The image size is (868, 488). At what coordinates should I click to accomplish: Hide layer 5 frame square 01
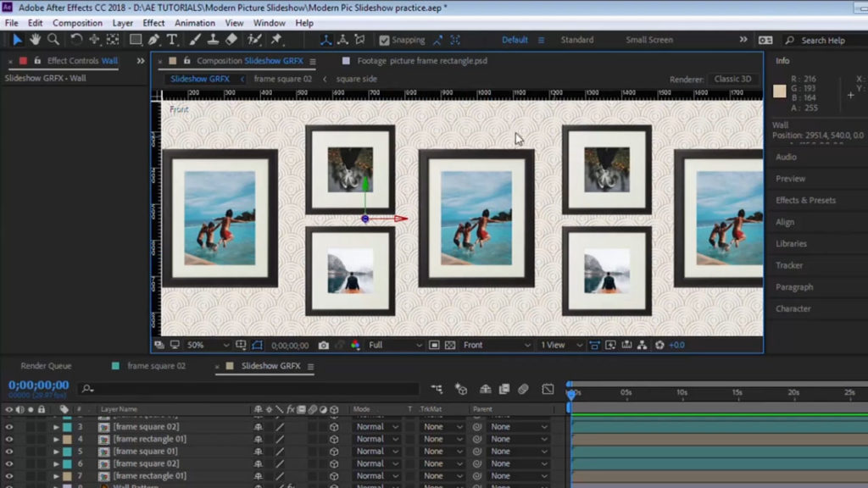pyautogui.click(x=8, y=452)
